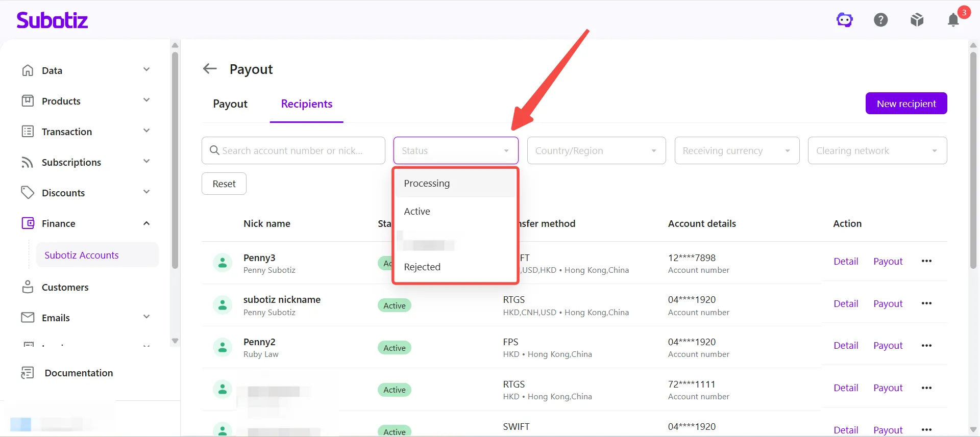Click the search magnifier icon
Viewport: 980px width, 437px height.
pyautogui.click(x=214, y=150)
